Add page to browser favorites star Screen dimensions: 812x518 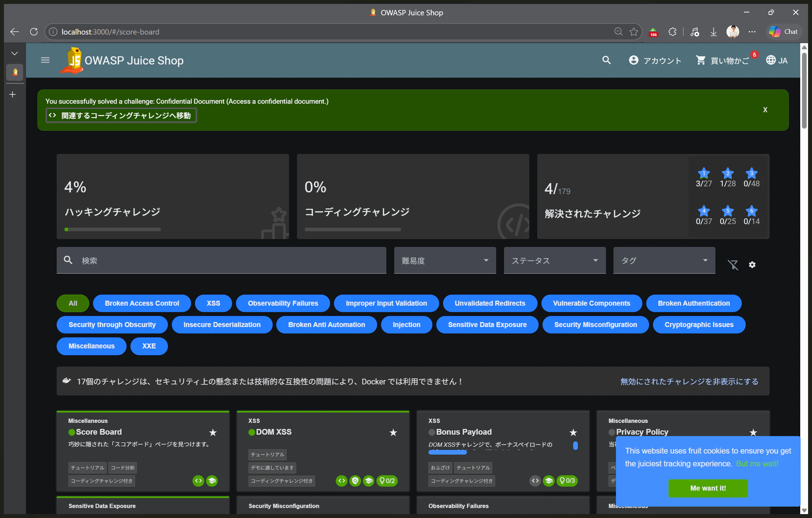point(634,32)
